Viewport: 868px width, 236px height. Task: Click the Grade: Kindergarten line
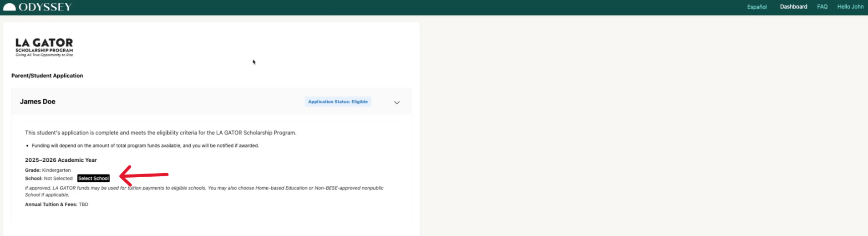pyautogui.click(x=48, y=170)
